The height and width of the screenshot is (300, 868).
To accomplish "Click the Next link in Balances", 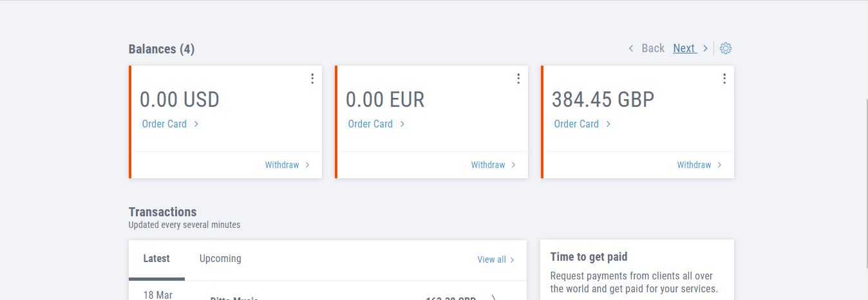I will pos(684,48).
